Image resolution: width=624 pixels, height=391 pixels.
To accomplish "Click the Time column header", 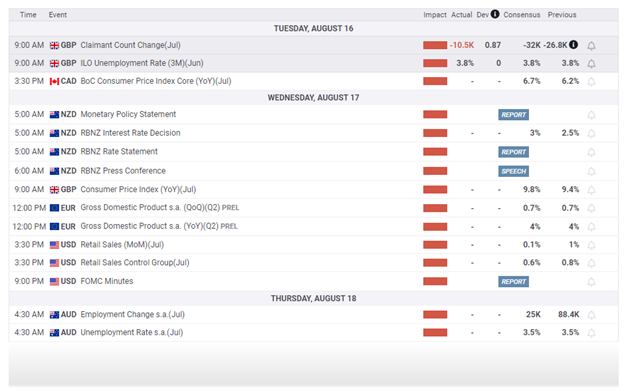I will tap(28, 15).
